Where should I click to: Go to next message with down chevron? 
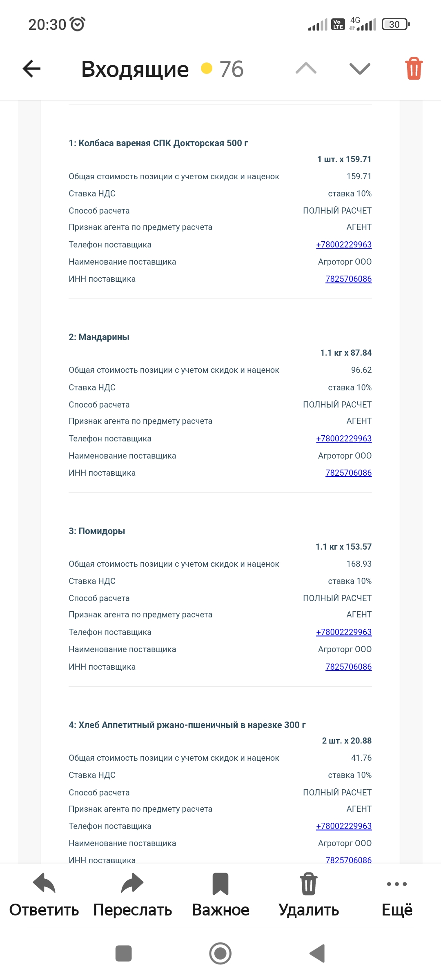(x=360, y=69)
